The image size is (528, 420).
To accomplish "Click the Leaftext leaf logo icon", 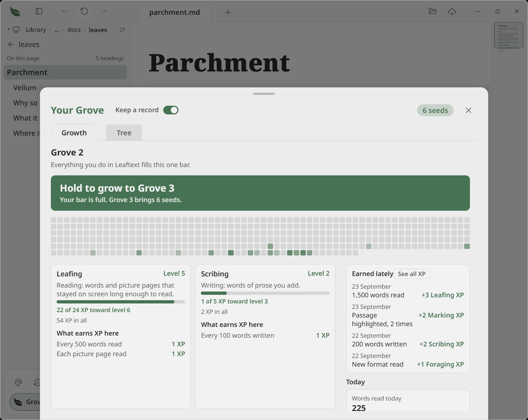I will click(x=15, y=12).
